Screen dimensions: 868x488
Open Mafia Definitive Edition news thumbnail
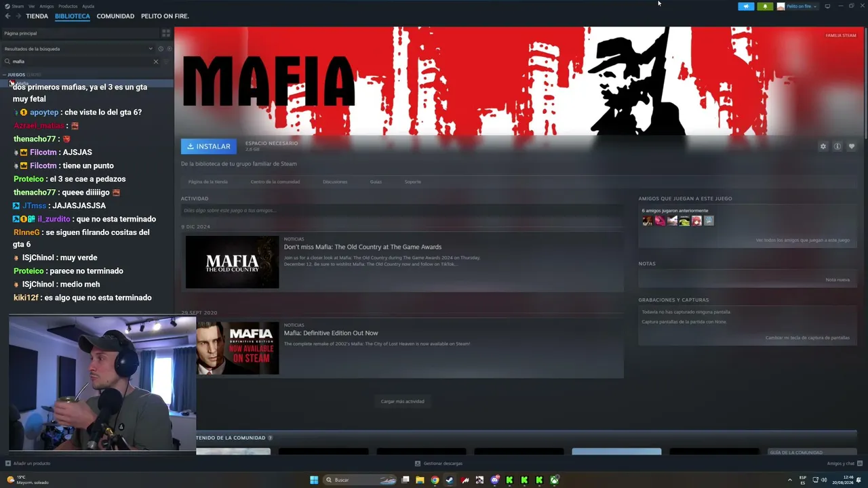coord(237,348)
